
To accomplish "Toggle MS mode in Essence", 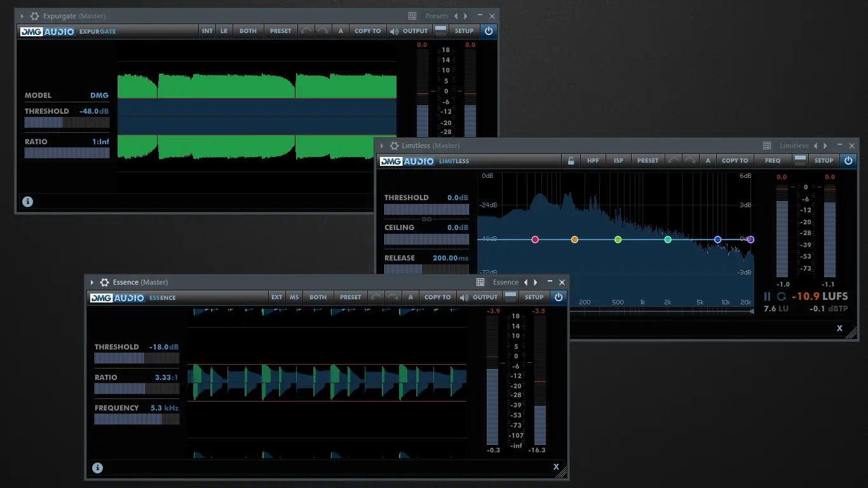I will click(x=294, y=297).
